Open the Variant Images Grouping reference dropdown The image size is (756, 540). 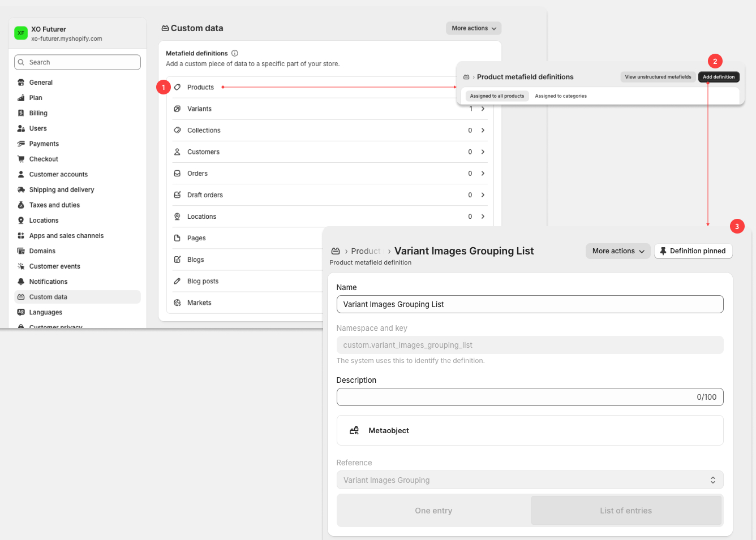[530, 480]
